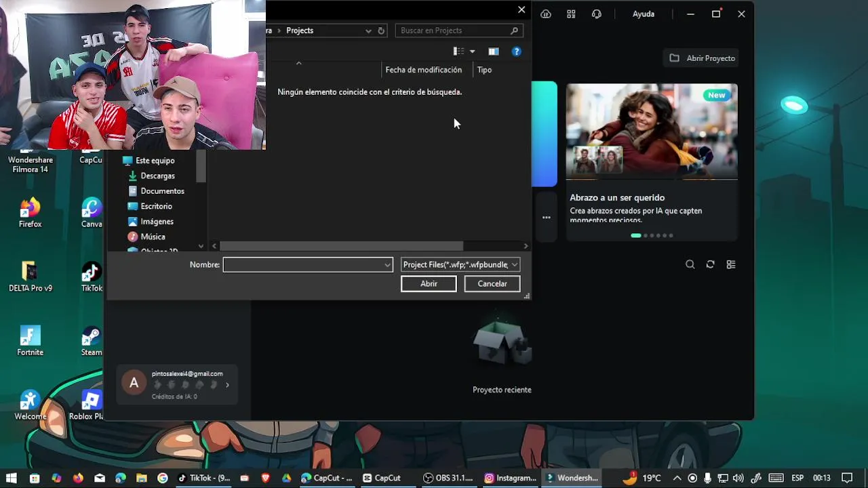The image size is (868, 488).
Task: Open the Windows Start menu
Action: click(11, 478)
